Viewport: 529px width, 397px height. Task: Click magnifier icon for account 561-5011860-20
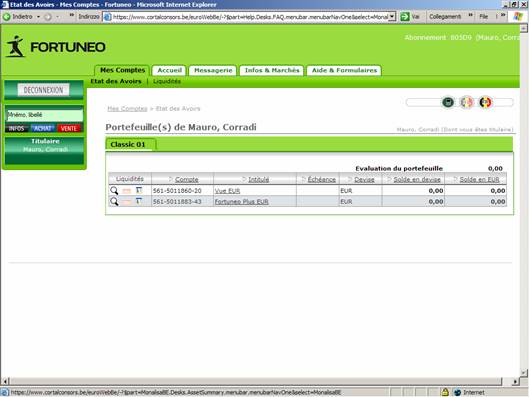114,191
